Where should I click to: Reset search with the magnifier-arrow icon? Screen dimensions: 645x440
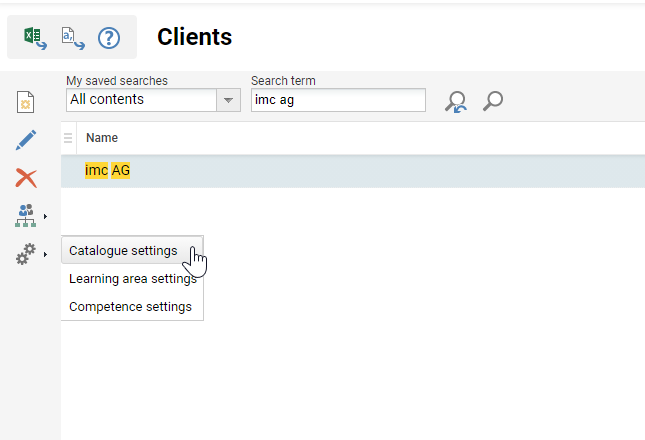pos(456,101)
